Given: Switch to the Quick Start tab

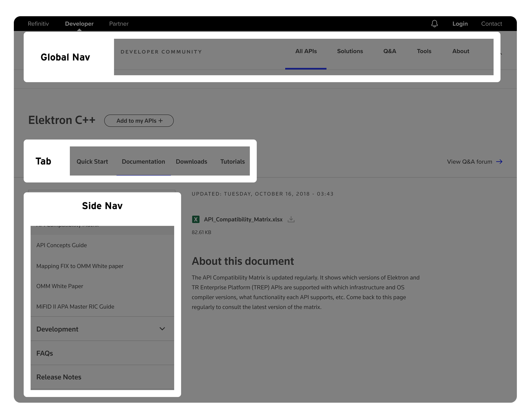Looking at the screenshot, I should click(x=92, y=162).
